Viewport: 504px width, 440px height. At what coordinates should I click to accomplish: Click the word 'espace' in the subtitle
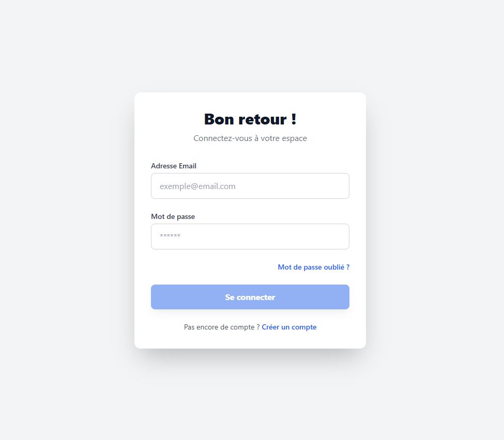click(x=294, y=138)
